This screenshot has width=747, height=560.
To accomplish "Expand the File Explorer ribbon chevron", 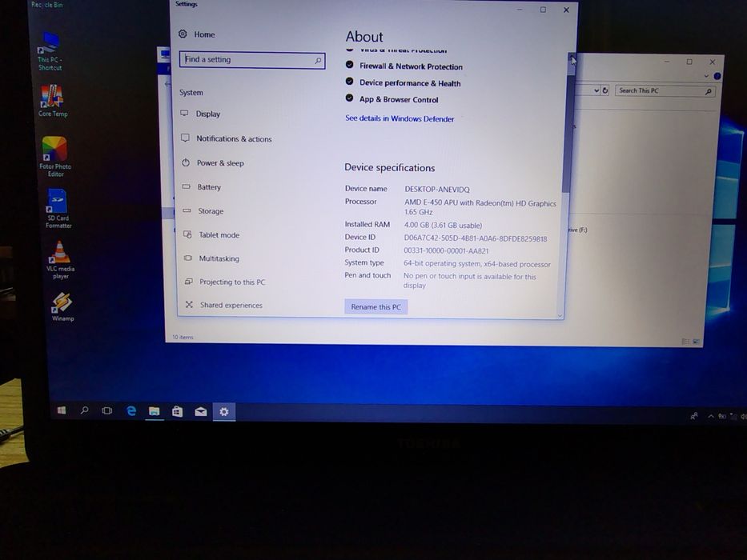I will coord(706,76).
